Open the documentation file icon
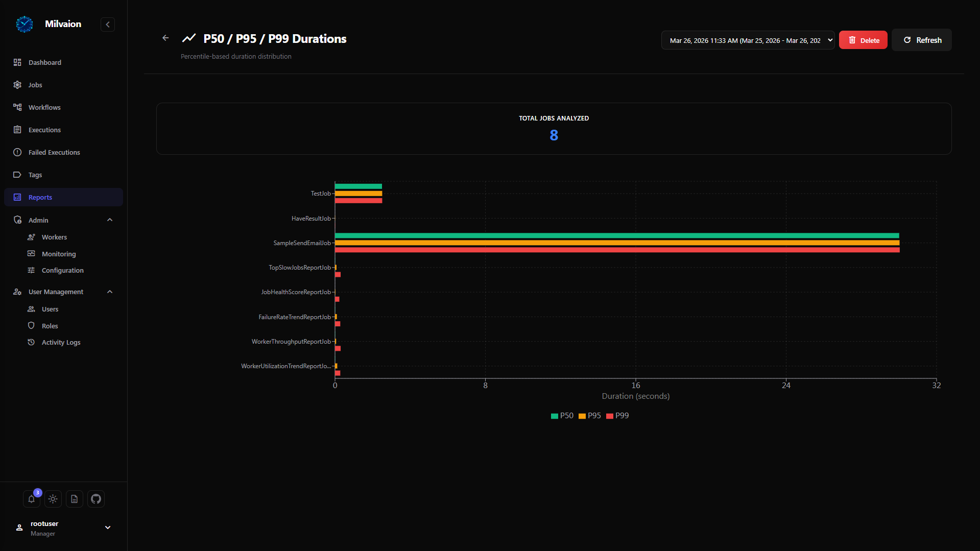This screenshot has height=551, width=980. [74, 499]
